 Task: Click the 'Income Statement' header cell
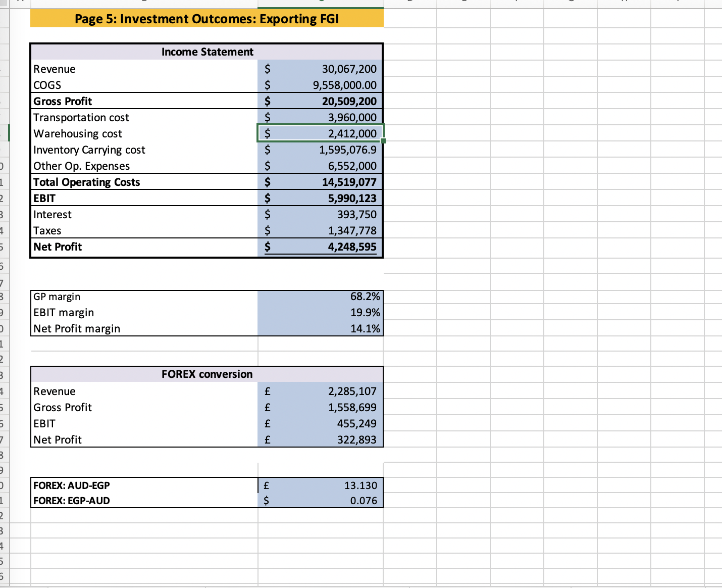(x=207, y=52)
